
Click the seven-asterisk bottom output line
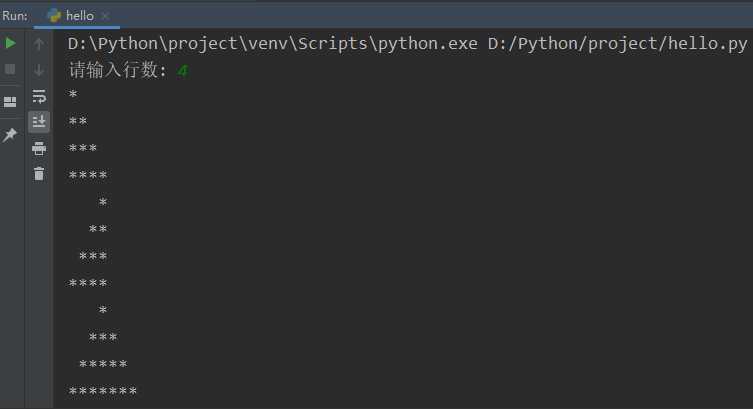(103, 392)
